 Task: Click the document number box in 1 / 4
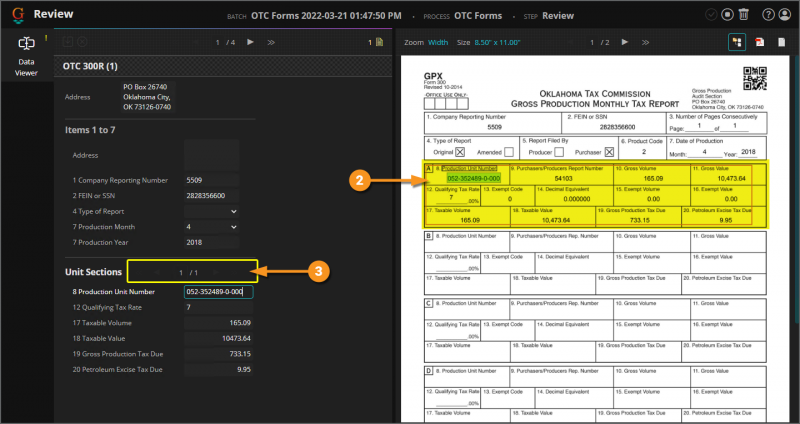(218, 42)
